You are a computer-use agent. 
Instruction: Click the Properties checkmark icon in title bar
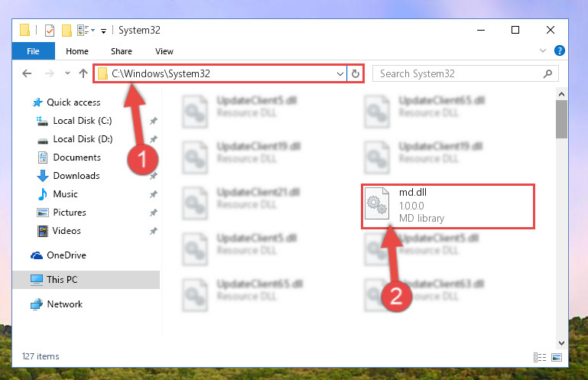50,31
